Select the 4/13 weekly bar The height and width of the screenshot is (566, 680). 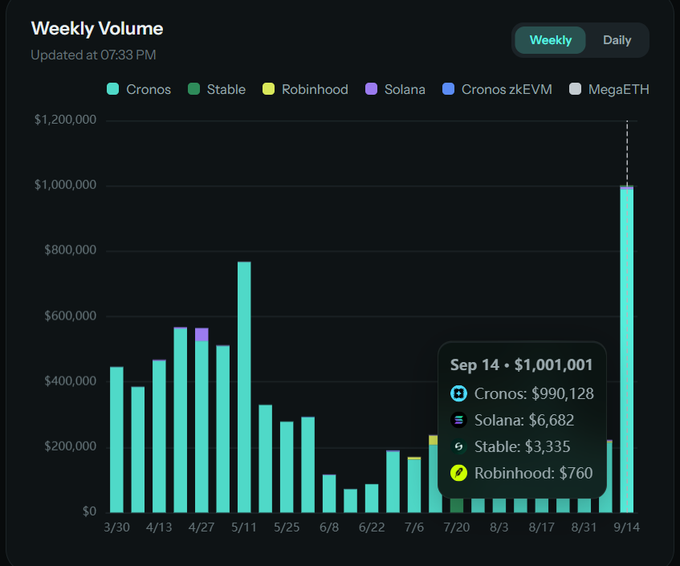pyautogui.click(x=159, y=436)
